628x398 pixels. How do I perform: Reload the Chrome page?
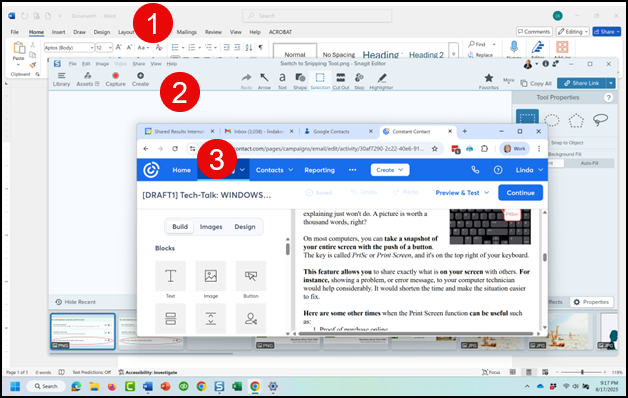(175, 149)
